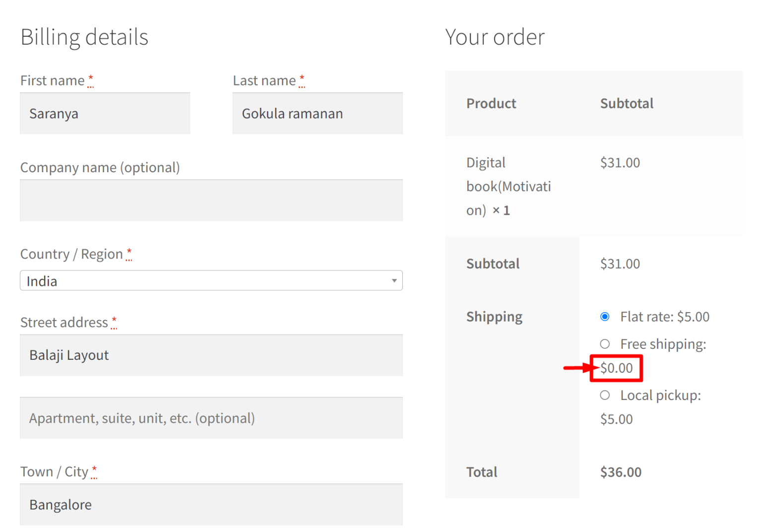Click the Shipping row label
Screen dimensions: 762x532
tap(494, 317)
